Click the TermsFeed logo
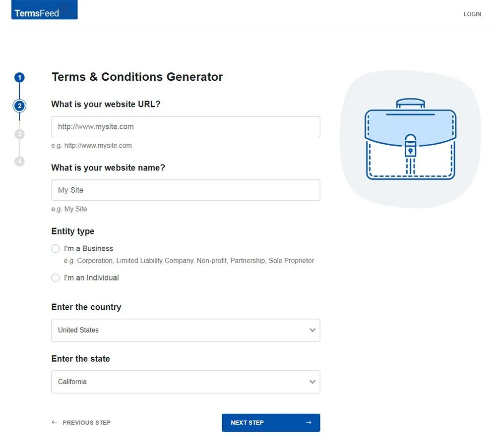Image resolution: width=496 pixels, height=448 pixels. (44, 10)
